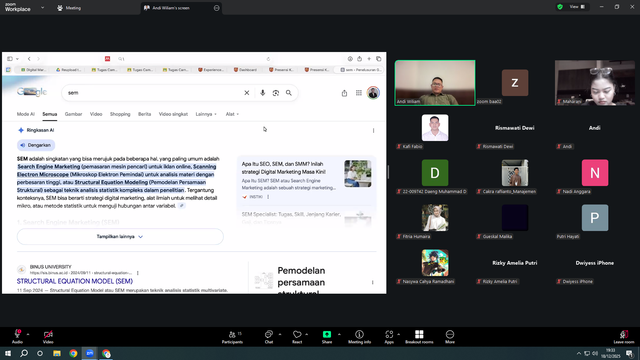Check the green encryption shield icon
The height and width of the screenshot is (360, 640).
[x=560, y=7]
